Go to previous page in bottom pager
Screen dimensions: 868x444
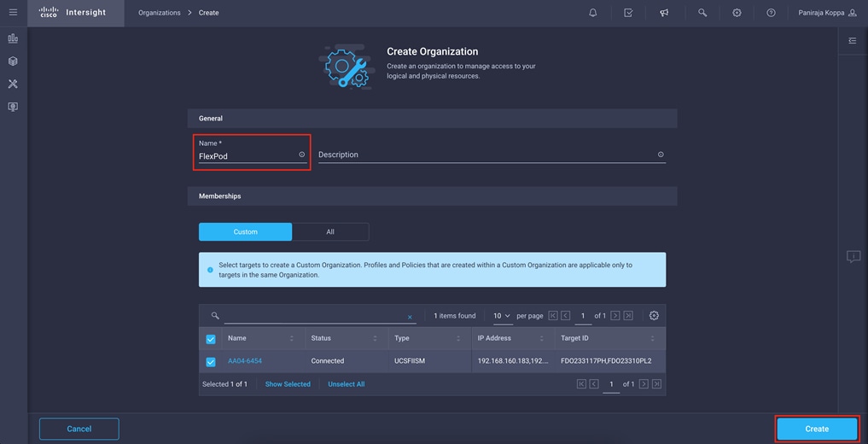[594, 383]
